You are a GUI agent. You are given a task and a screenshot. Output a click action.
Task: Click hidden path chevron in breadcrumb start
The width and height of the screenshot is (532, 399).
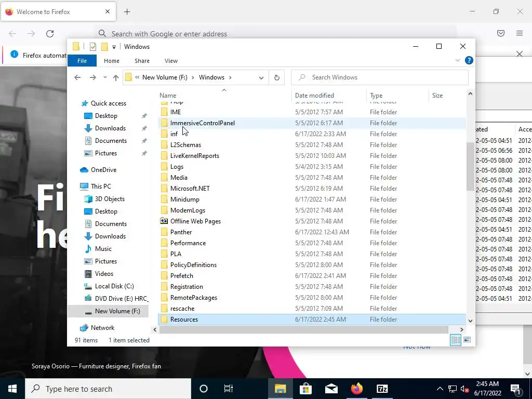[x=137, y=77]
